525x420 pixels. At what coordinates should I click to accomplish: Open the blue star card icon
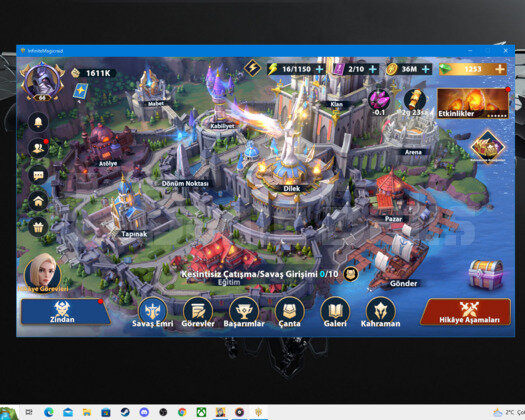81,92
